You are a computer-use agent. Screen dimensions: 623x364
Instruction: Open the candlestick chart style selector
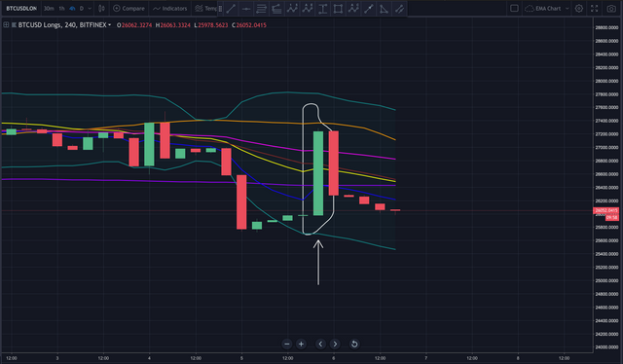pyautogui.click(x=101, y=9)
